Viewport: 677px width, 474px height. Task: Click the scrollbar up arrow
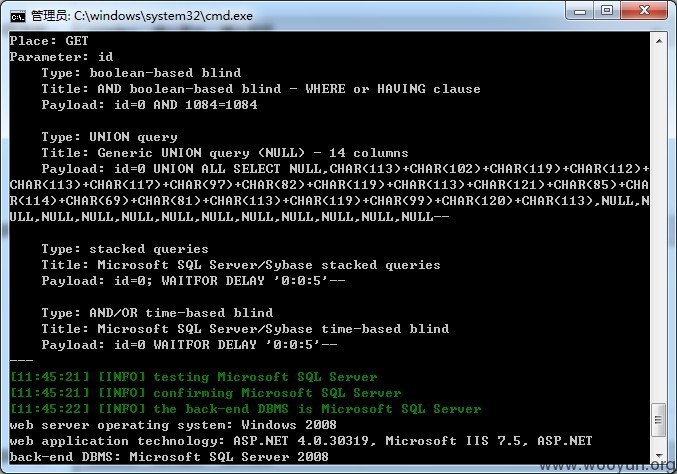click(x=659, y=41)
